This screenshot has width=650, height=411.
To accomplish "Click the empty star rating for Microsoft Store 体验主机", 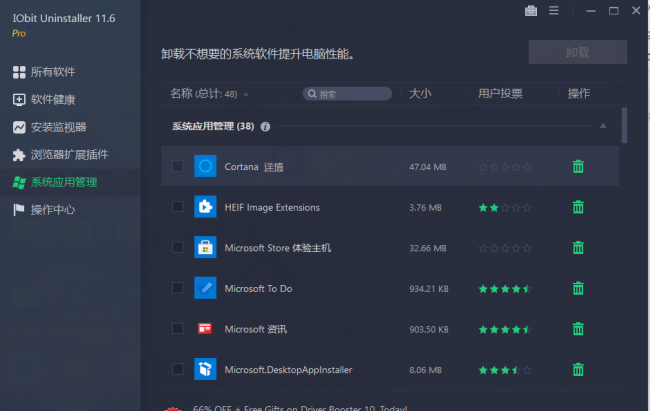I will coord(505,248).
